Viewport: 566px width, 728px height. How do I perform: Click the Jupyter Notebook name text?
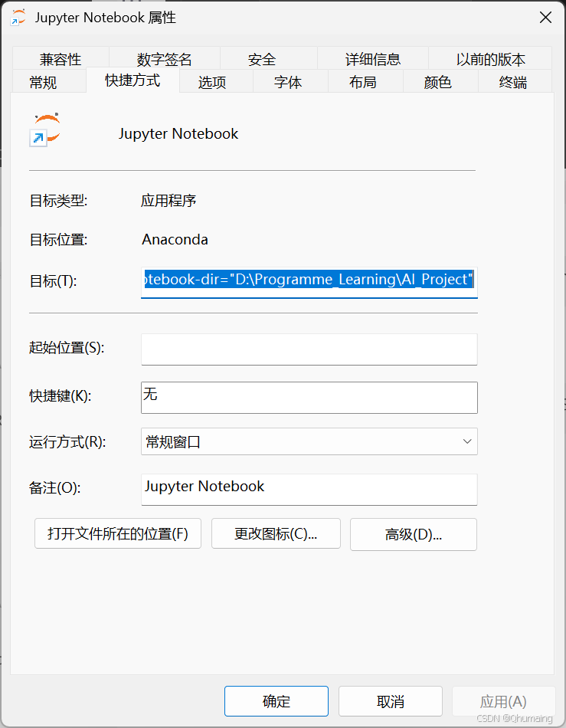pyautogui.click(x=178, y=133)
